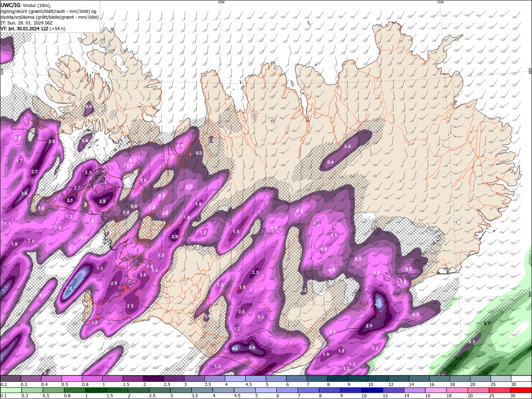The width and height of the screenshot is (532, 399).
Task: Click the '30' label on the top scale
Action: (x=515, y=384)
